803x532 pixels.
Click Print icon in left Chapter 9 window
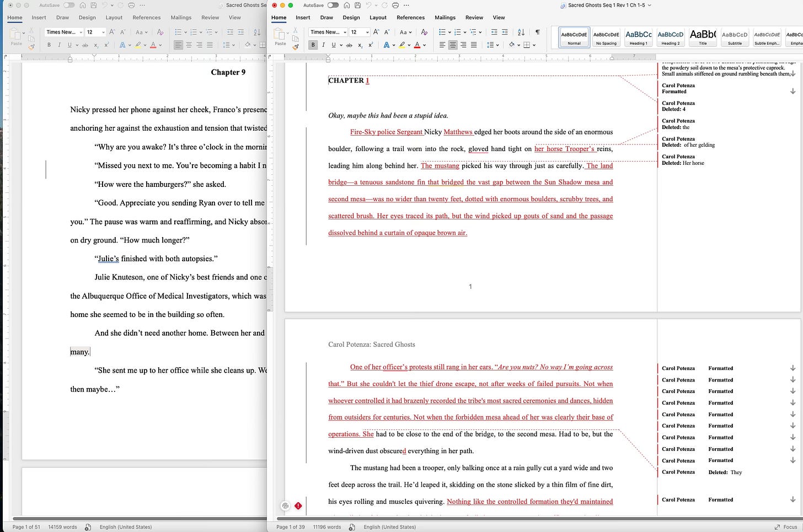131,5
